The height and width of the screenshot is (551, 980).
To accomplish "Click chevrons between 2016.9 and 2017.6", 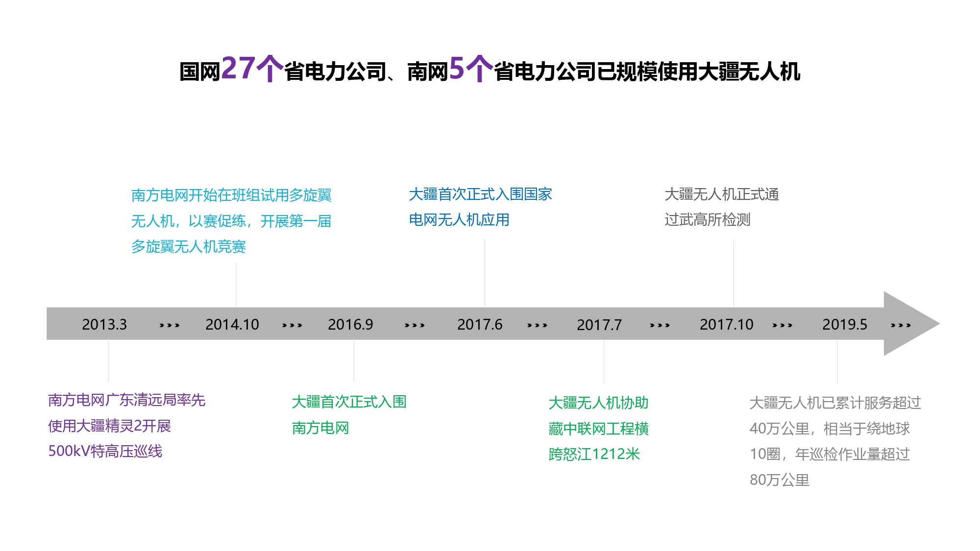I will tap(415, 325).
